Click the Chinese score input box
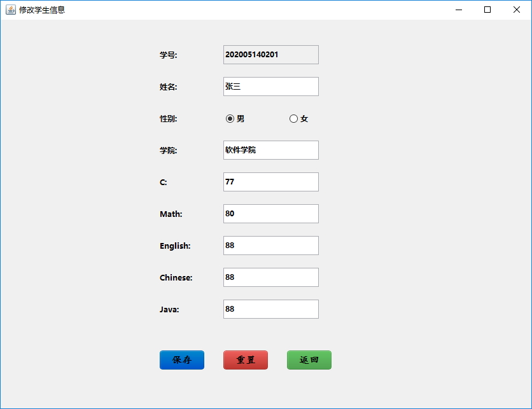This screenshot has width=532, height=409. [270, 277]
